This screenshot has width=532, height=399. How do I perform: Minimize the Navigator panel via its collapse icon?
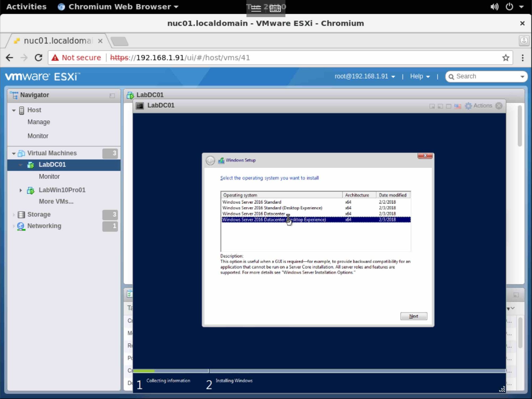click(112, 96)
